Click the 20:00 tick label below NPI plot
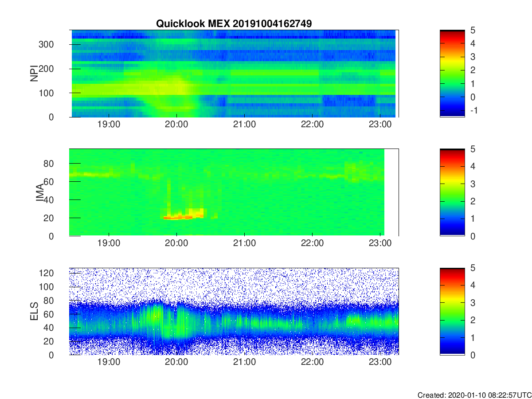The height and width of the screenshot is (399, 532). coord(176,125)
